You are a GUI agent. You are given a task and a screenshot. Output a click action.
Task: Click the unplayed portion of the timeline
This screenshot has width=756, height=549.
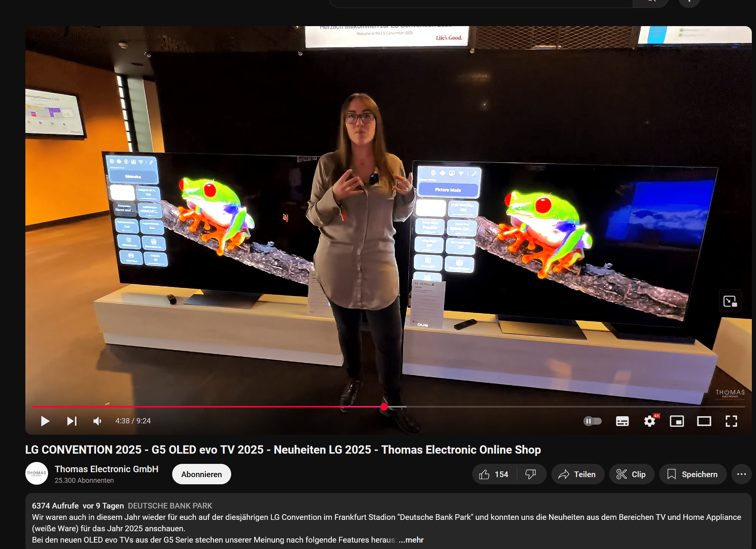[x=575, y=407]
